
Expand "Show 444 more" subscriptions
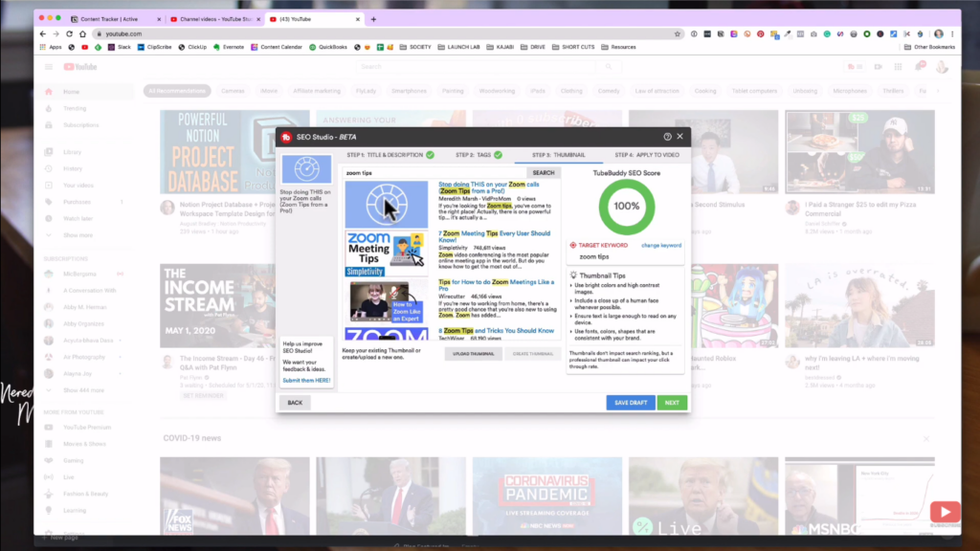click(x=83, y=390)
